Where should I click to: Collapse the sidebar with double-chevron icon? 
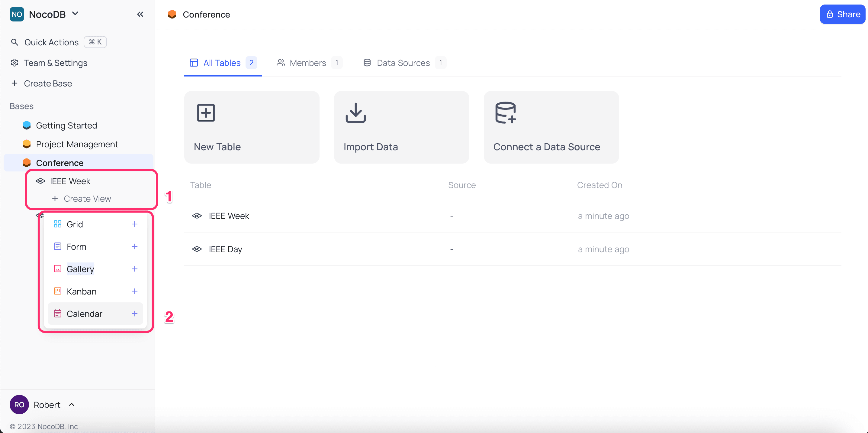point(140,14)
